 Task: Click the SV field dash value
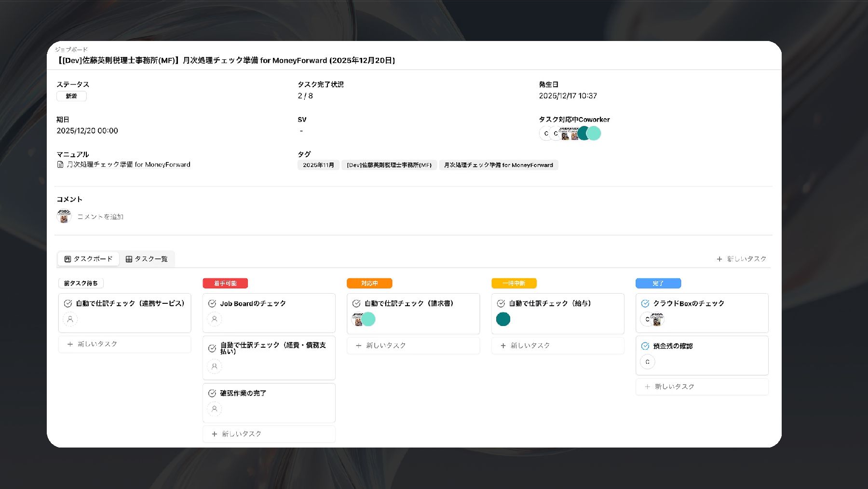[301, 131]
